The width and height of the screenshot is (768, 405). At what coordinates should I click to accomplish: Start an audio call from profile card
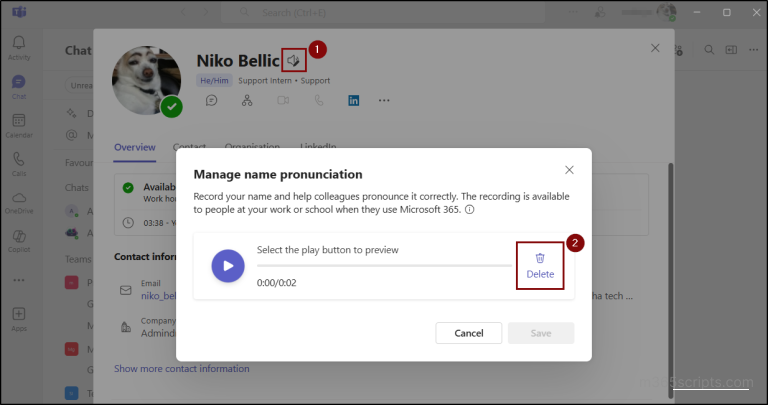pyautogui.click(x=319, y=100)
